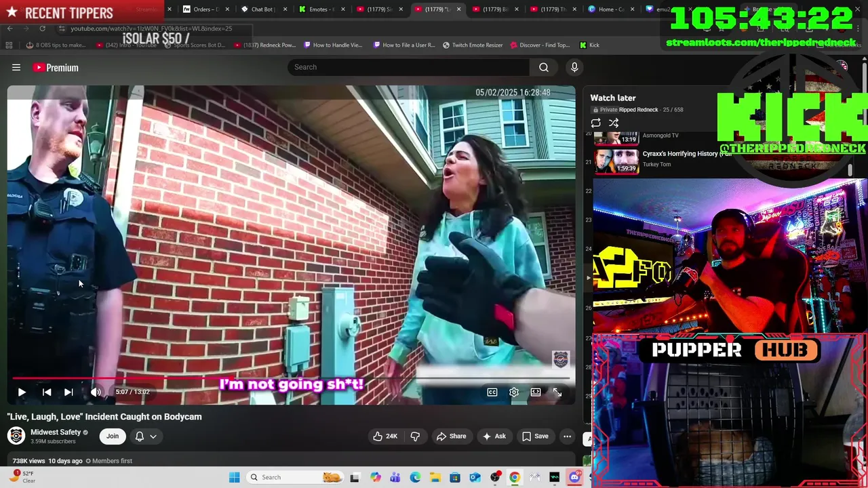Launch Copilot from the taskbar

tap(375, 477)
